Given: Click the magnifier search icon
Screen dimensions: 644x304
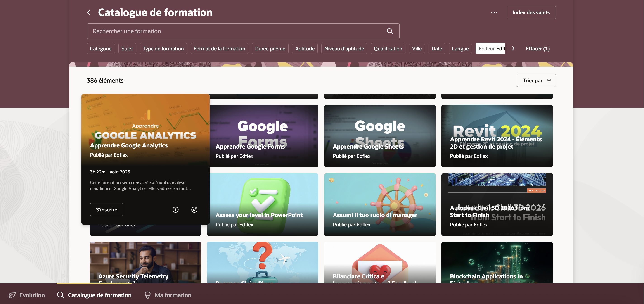Looking at the screenshot, I should [x=390, y=31].
